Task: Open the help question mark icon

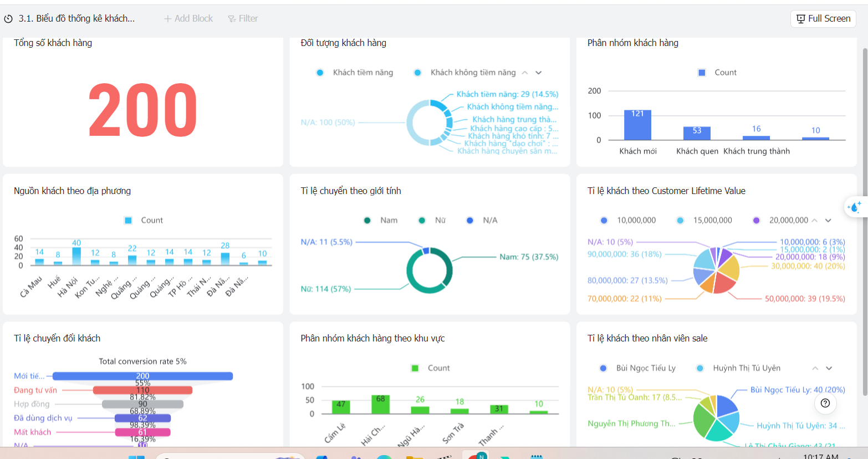Action: tap(825, 403)
